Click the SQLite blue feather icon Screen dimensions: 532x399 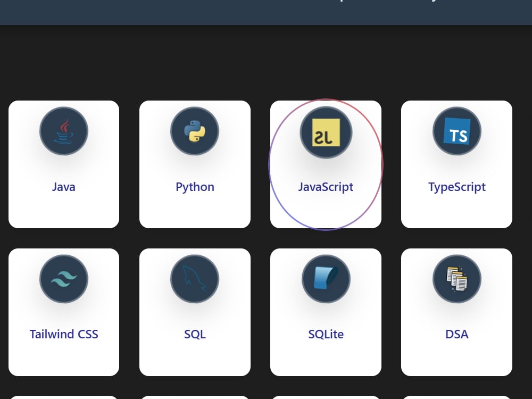pos(326,279)
